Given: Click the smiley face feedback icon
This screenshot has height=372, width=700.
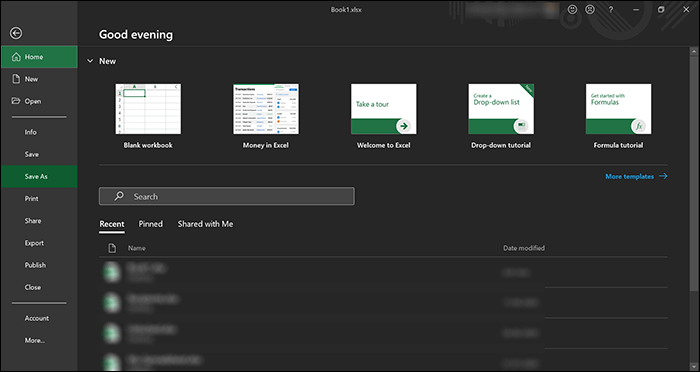Looking at the screenshot, I should (x=572, y=9).
